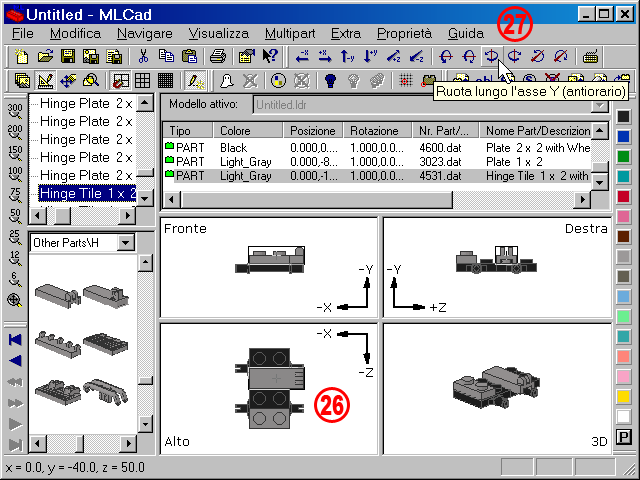Viewport: 640px width, 480px height.
Task: Pick the black color swatch
Action: pyautogui.click(x=623, y=116)
